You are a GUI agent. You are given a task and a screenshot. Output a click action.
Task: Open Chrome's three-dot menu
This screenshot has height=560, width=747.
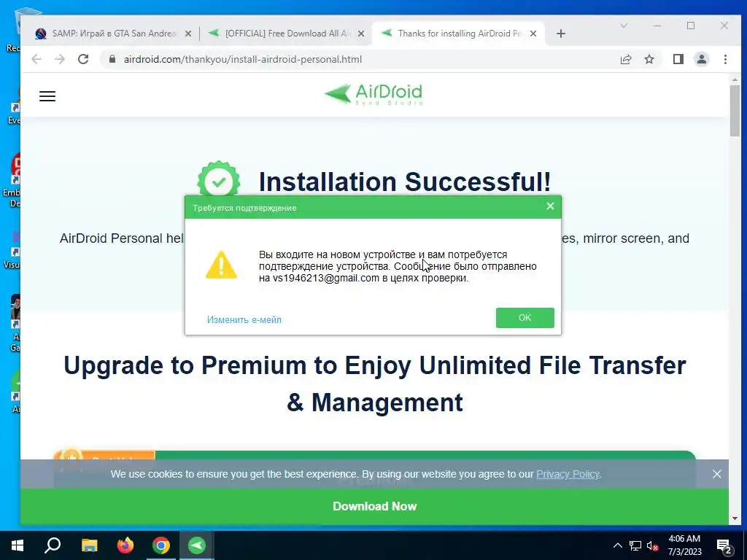pyautogui.click(x=725, y=59)
